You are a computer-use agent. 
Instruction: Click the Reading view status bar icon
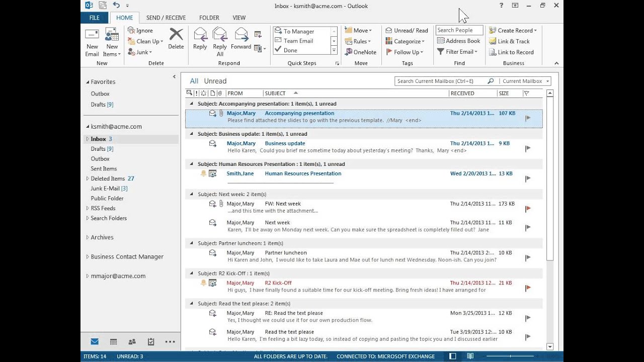coord(470,356)
